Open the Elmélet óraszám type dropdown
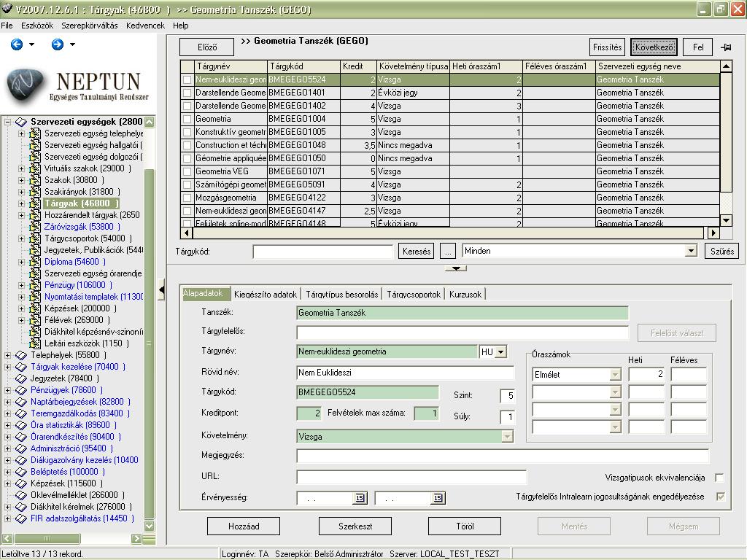 pos(615,375)
